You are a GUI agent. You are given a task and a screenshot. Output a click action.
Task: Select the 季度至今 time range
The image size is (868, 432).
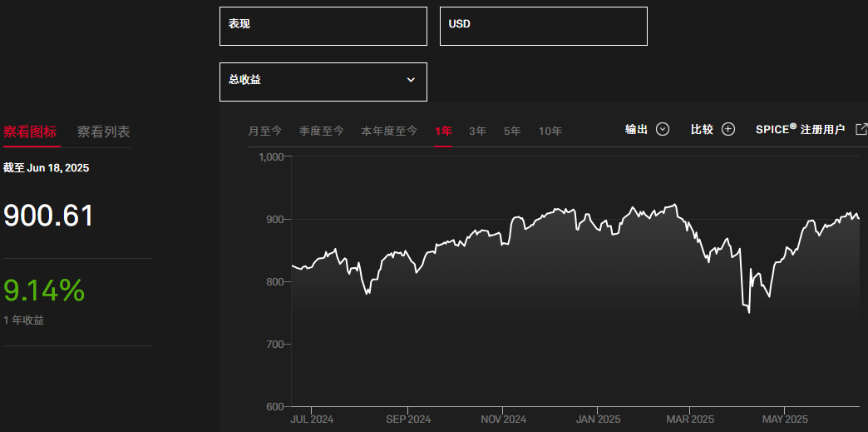coord(322,132)
